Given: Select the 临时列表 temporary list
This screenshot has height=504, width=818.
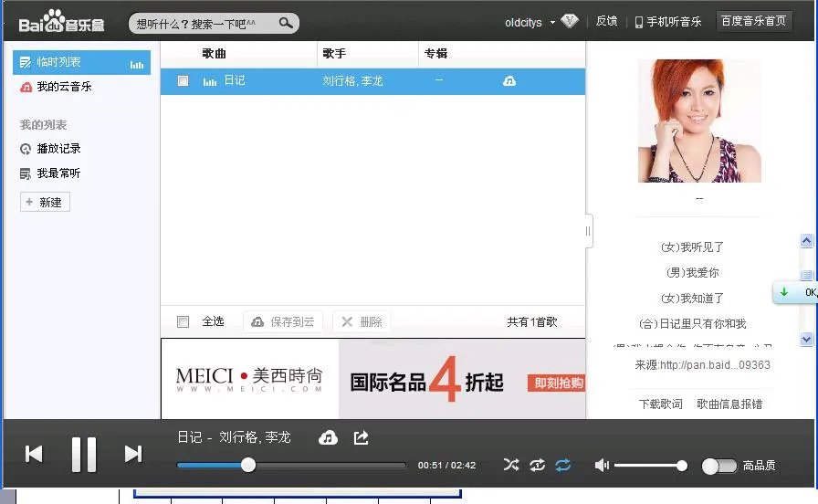Looking at the screenshot, I should click(x=81, y=63).
